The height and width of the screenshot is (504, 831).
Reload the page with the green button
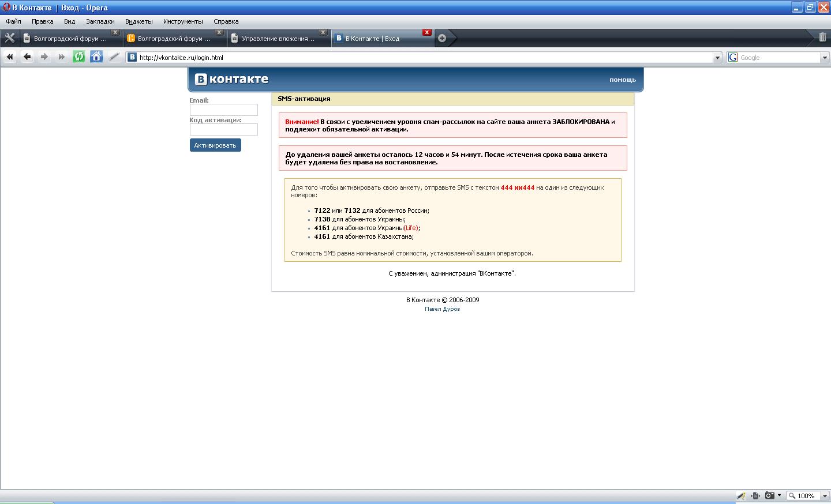click(79, 57)
